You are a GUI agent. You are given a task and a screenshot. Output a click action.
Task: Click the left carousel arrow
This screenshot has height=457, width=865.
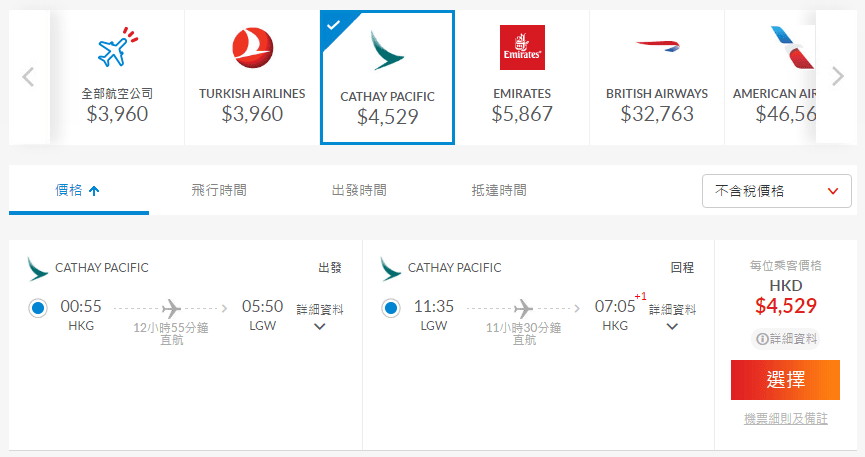(28, 77)
